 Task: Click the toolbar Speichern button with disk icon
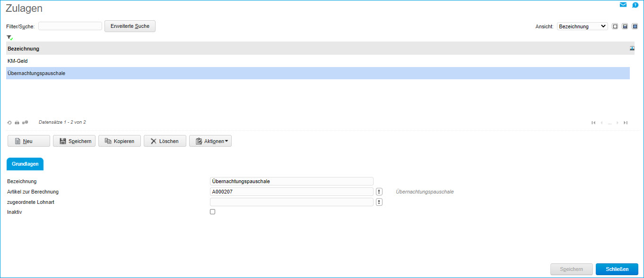pos(74,141)
